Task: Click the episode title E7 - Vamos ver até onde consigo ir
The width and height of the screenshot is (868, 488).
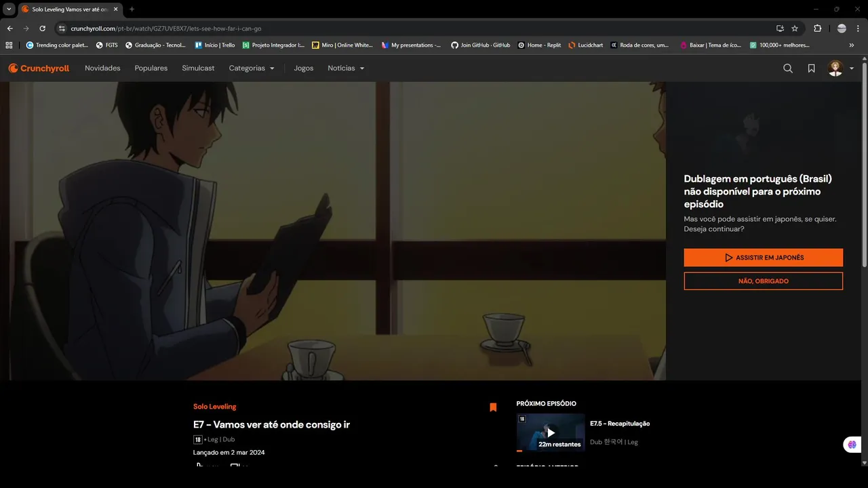Action: 271,424
